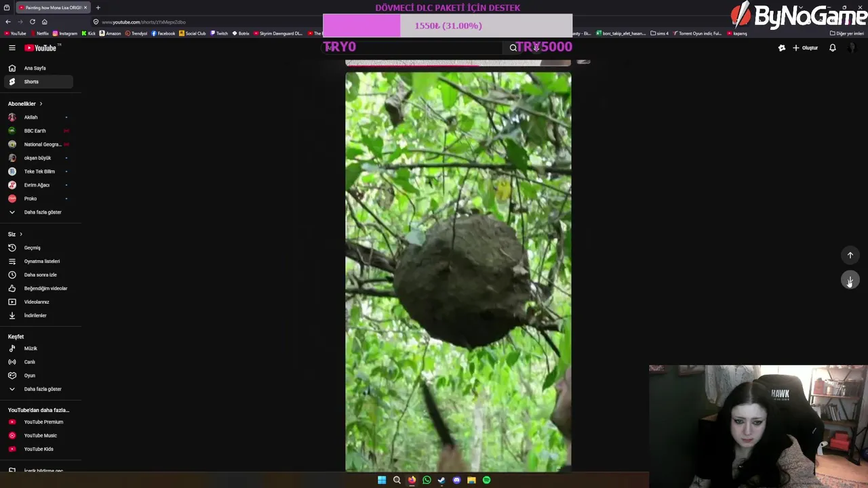
Task: Open the Teke Tek Bilim channel
Action: (x=38, y=171)
